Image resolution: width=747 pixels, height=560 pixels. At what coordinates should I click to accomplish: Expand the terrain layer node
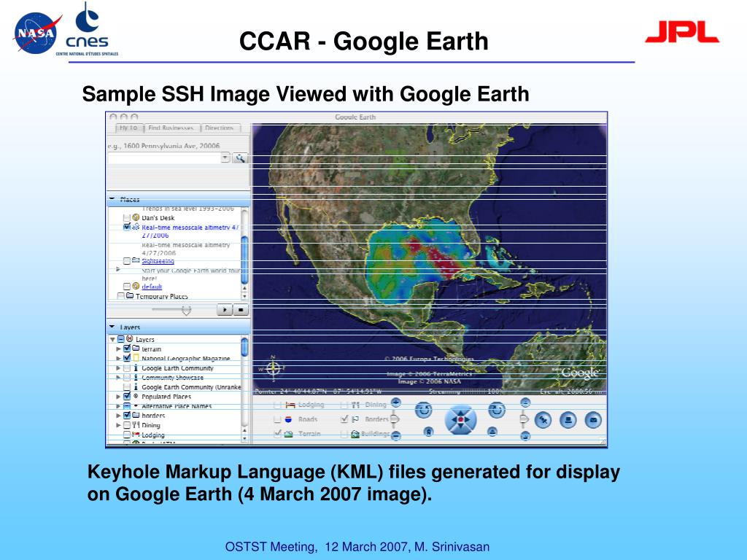pos(118,349)
